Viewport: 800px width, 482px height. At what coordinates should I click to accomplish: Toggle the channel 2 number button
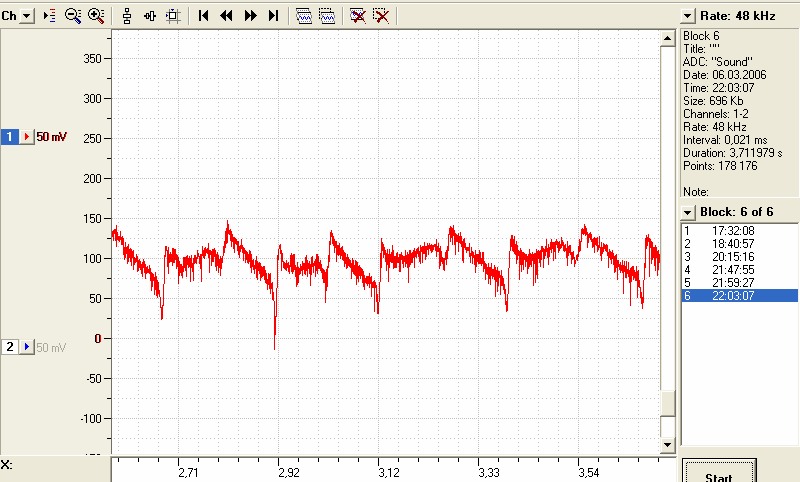(10, 347)
